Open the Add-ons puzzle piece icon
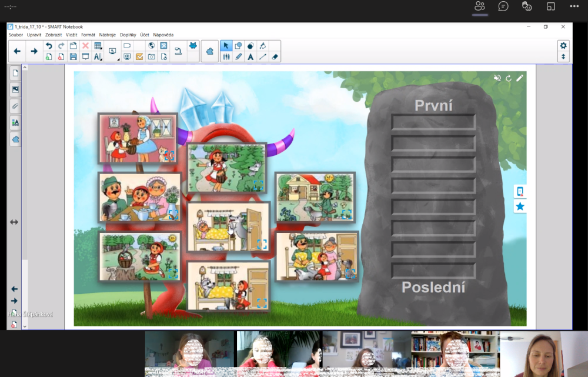The image size is (588, 377). (x=210, y=51)
